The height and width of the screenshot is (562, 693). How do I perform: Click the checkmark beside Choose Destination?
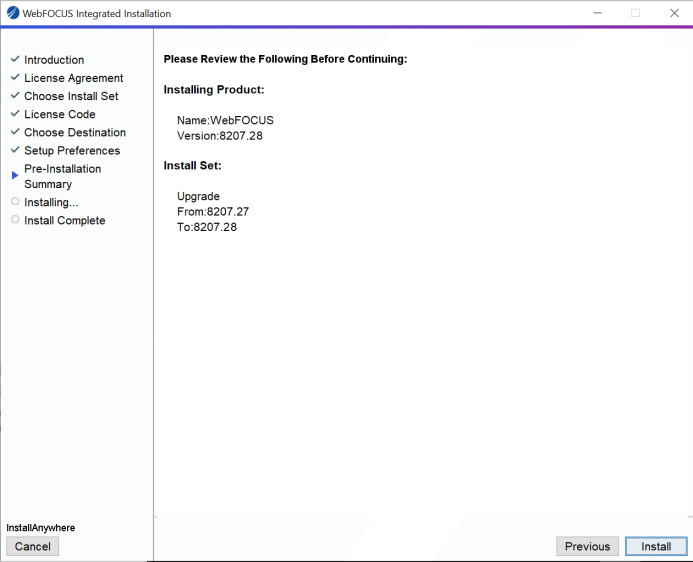[x=15, y=131]
